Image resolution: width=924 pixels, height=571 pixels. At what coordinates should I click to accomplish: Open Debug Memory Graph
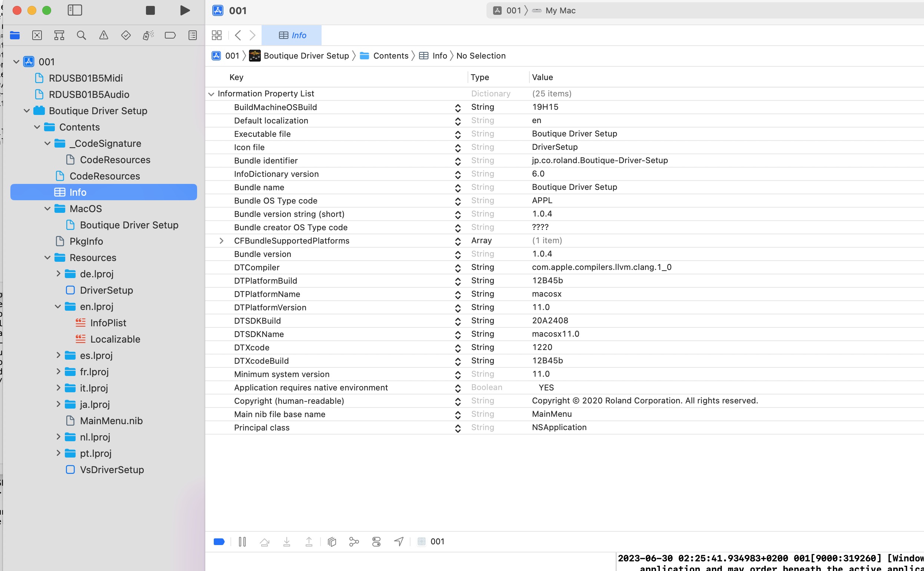tap(354, 542)
